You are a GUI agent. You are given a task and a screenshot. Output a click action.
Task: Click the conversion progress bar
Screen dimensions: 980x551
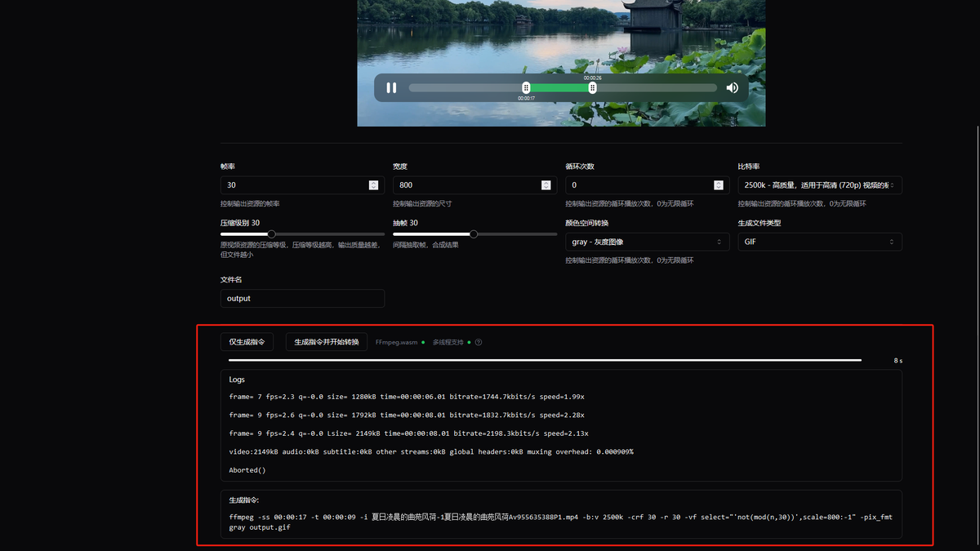pyautogui.click(x=545, y=359)
